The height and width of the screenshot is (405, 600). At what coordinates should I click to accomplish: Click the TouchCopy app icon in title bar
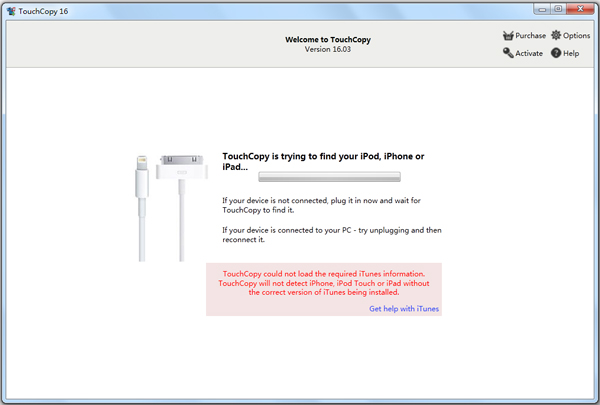point(11,11)
